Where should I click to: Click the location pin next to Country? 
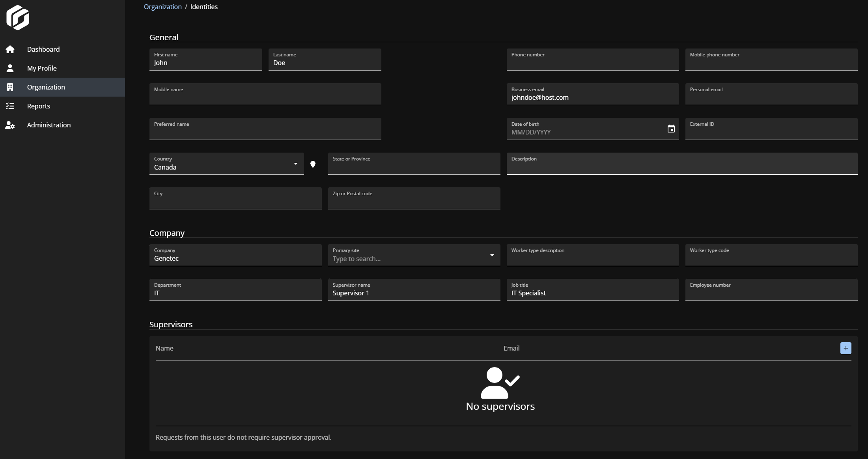pos(313,164)
